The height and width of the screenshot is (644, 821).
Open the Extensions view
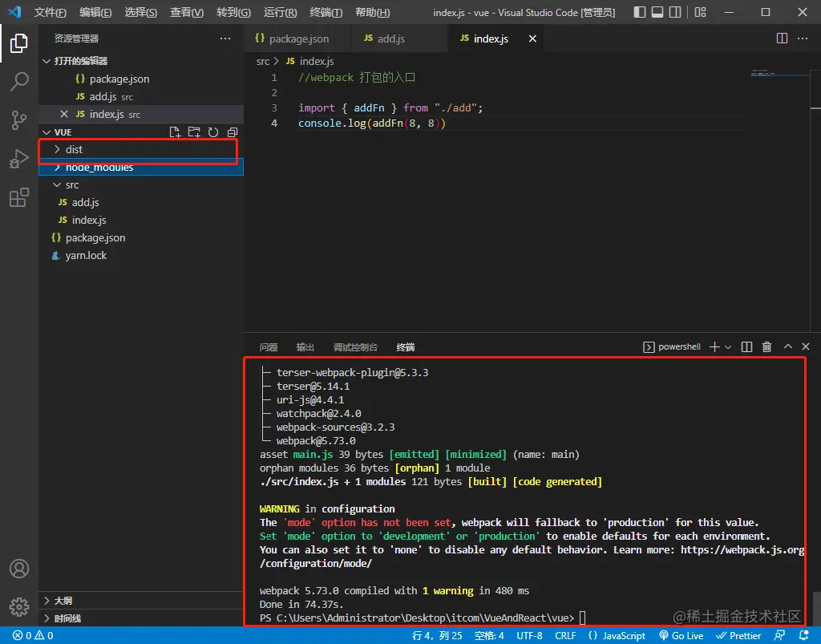[19, 198]
